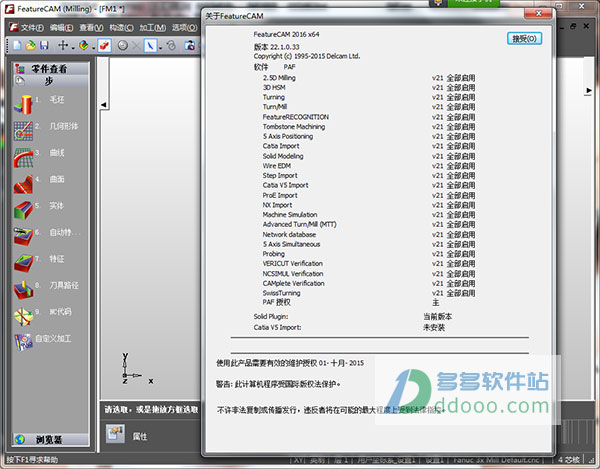Expand dropdown arrow next to select arrow
Screen dimensions: 600x469
click(160, 48)
